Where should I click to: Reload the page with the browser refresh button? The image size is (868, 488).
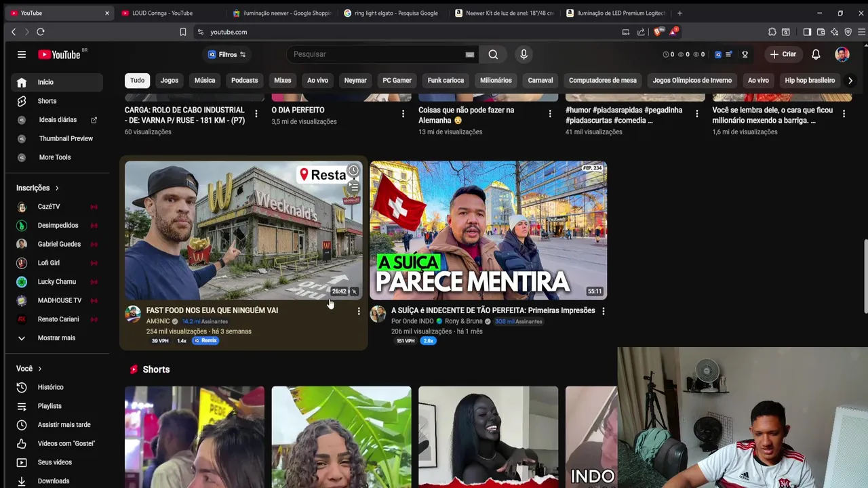tap(41, 32)
